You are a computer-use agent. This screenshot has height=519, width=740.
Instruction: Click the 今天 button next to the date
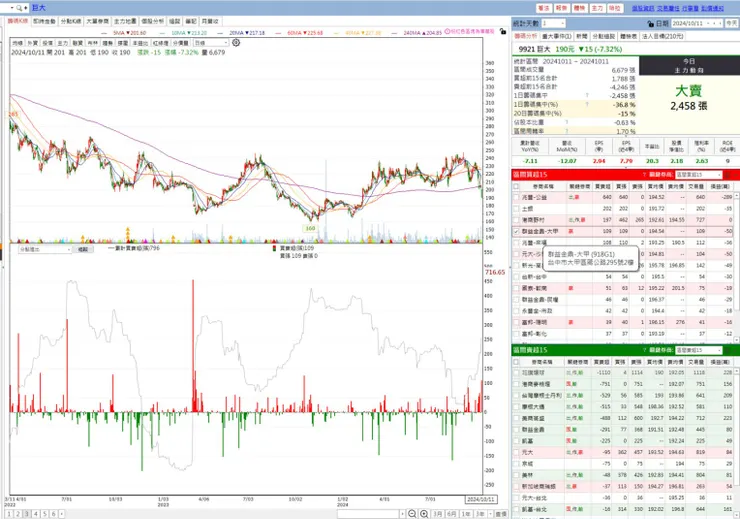click(731, 23)
